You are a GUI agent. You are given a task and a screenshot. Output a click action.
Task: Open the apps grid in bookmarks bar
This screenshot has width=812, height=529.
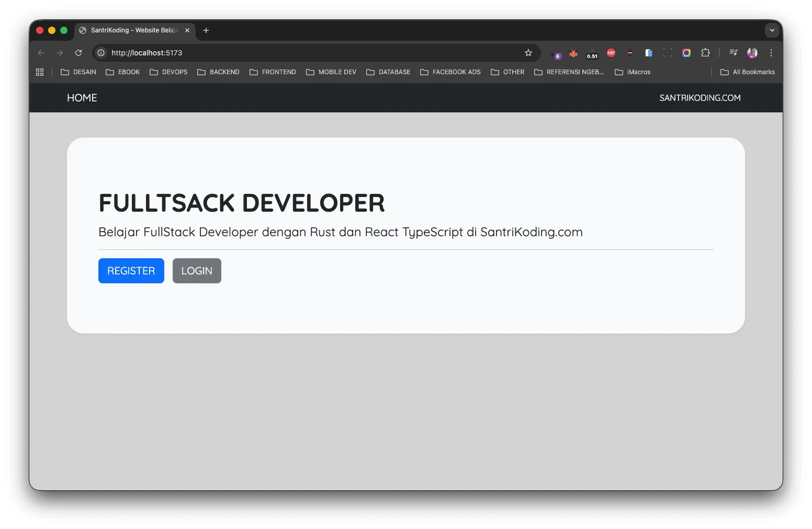(40, 72)
